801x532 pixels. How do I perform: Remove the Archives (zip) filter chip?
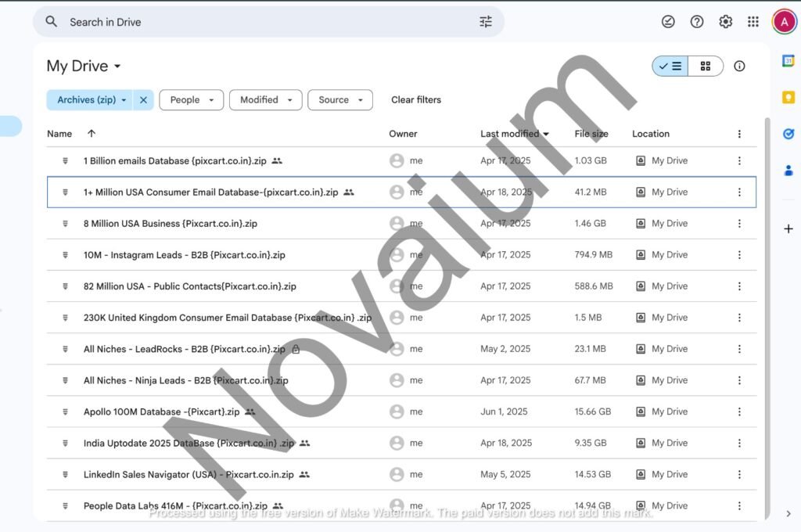143,100
